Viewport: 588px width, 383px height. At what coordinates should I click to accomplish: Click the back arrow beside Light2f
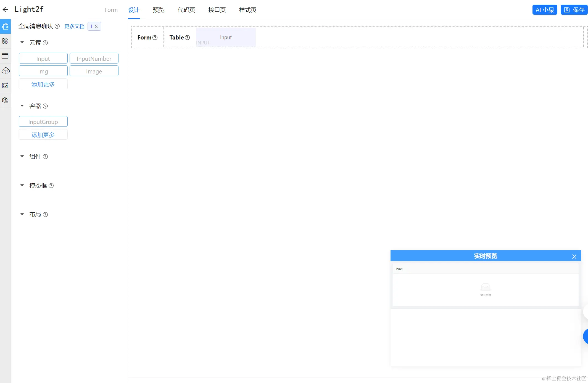pos(5,10)
